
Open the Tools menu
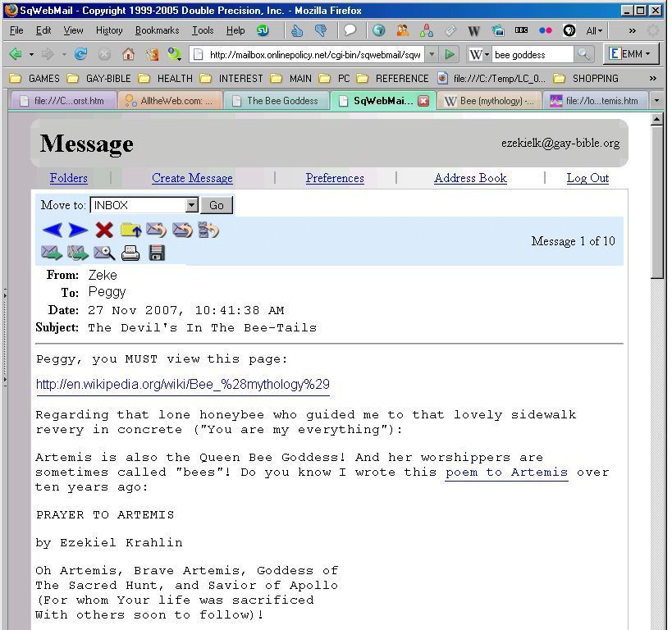click(203, 30)
